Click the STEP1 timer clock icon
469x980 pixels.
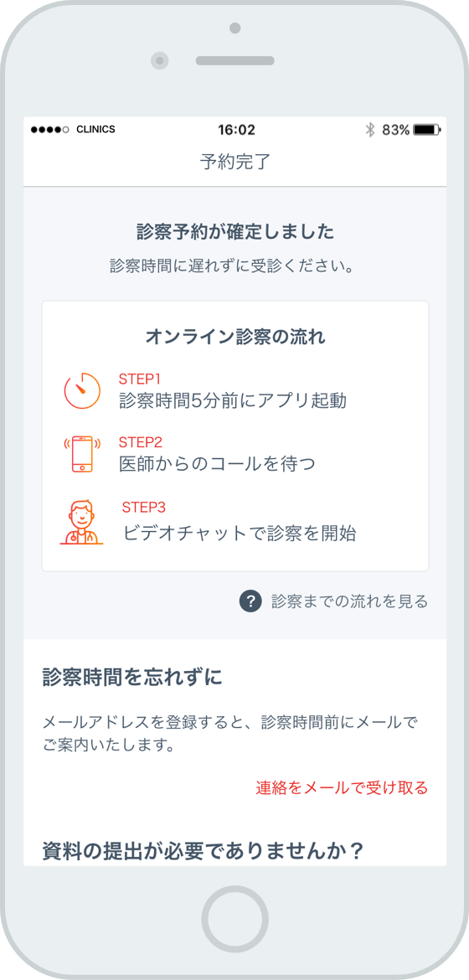point(83,390)
